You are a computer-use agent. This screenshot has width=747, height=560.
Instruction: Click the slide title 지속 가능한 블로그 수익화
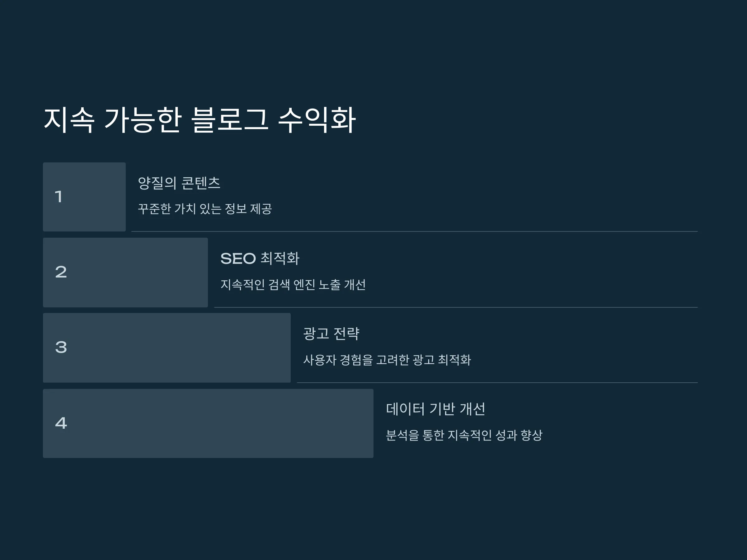(x=200, y=120)
